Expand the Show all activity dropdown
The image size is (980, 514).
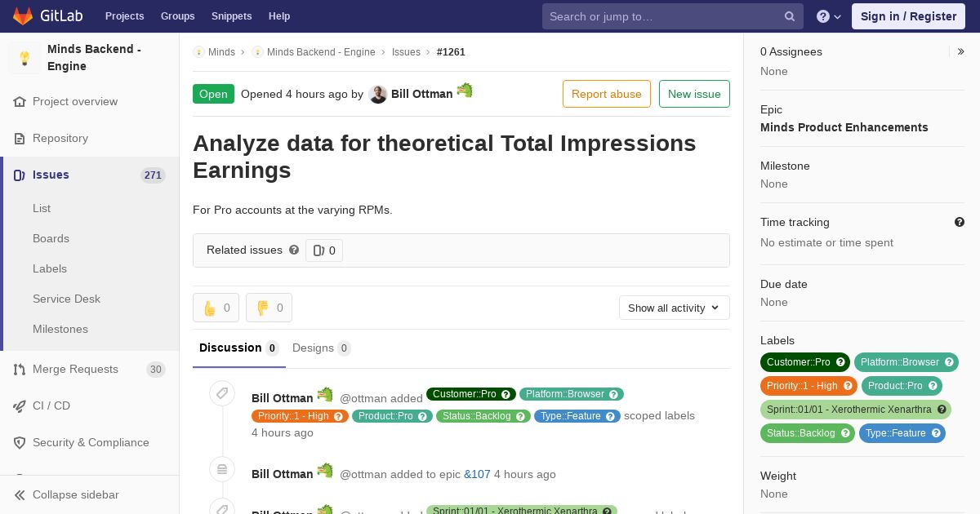pyautogui.click(x=675, y=308)
